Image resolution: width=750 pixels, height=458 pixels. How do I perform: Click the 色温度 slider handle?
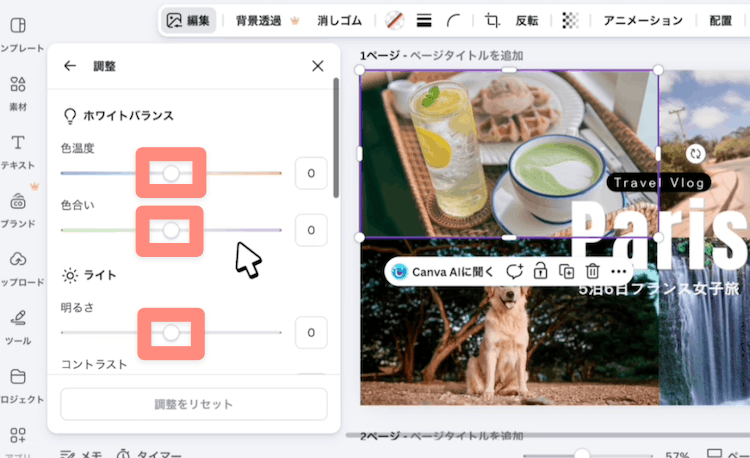tap(171, 173)
